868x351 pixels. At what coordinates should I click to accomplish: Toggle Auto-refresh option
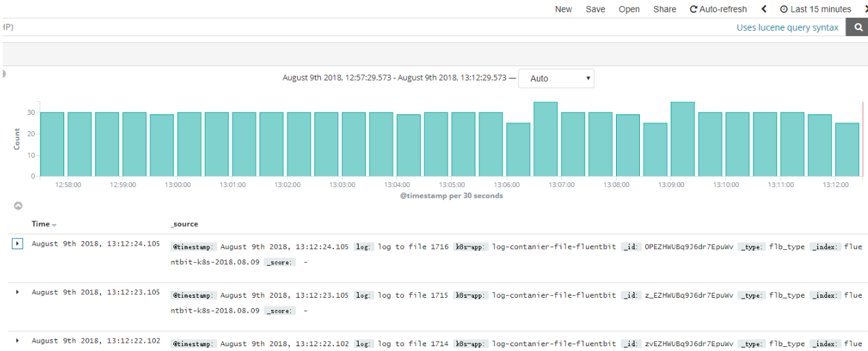[718, 9]
